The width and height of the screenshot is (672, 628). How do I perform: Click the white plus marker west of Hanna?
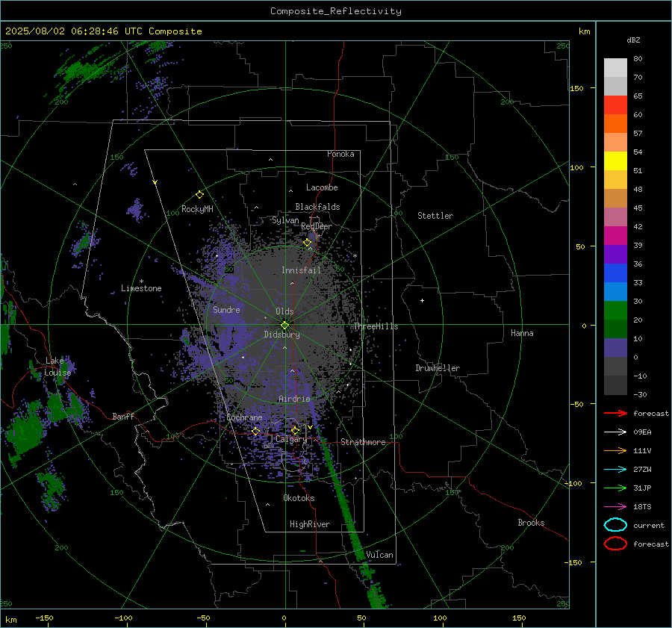(422, 300)
